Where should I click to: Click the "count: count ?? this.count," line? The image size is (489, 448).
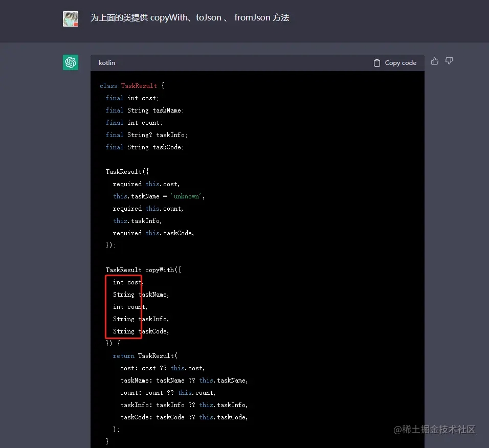click(x=168, y=393)
